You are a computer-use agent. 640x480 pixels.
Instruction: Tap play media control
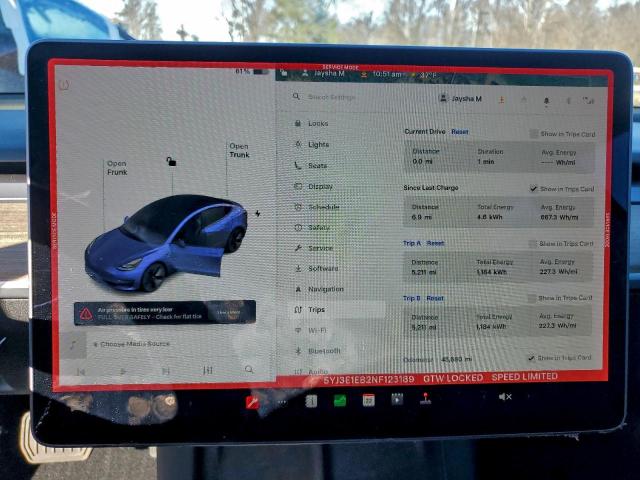(x=123, y=371)
